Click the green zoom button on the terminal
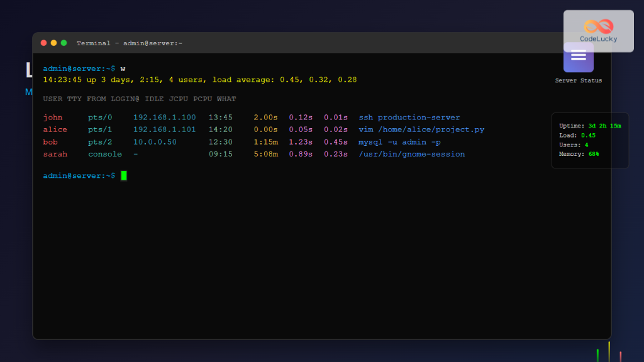 point(62,43)
